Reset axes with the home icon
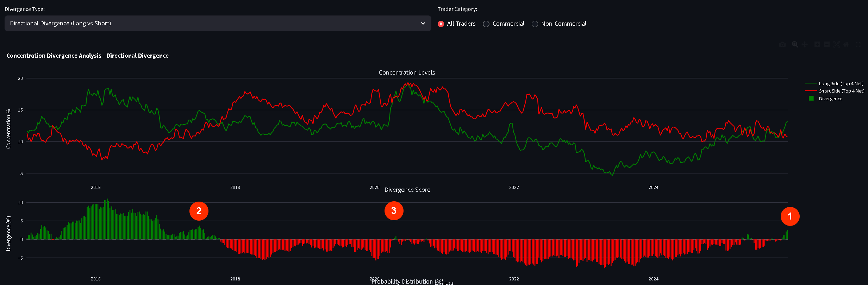Viewport: 868px width, 285px height. tap(846, 44)
